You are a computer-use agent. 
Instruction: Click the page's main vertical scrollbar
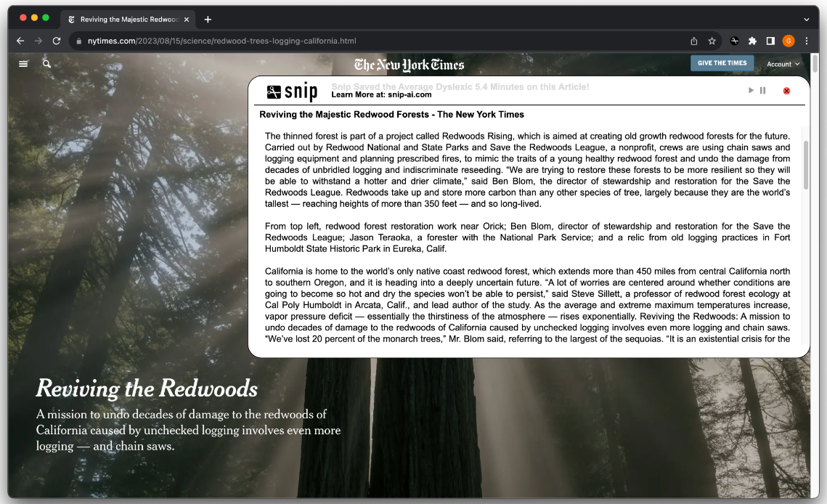[815, 63]
